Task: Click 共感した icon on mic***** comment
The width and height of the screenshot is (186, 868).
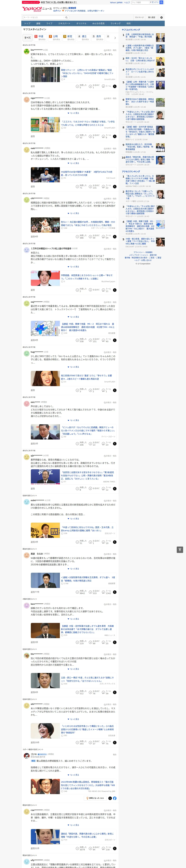Action: pyautogui.click(x=77, y=444)
